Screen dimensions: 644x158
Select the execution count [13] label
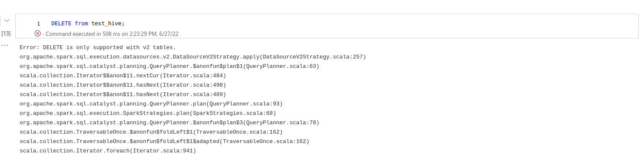click(6, 33)
